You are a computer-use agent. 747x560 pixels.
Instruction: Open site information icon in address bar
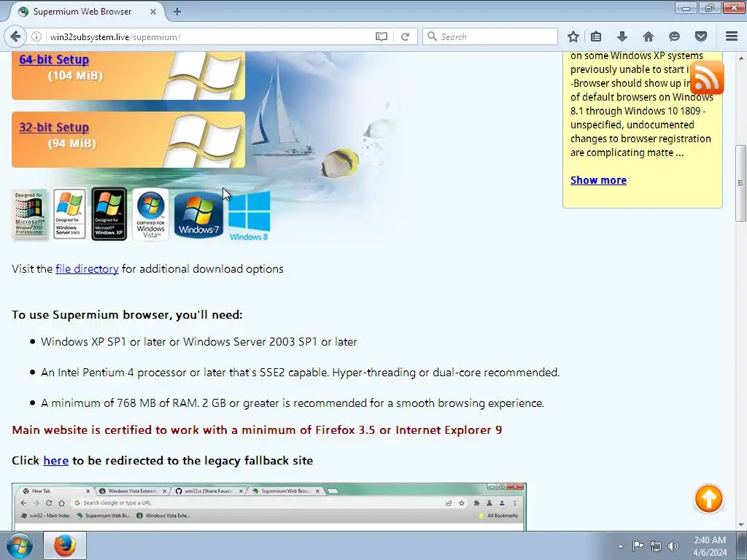(x=36, y=36)
